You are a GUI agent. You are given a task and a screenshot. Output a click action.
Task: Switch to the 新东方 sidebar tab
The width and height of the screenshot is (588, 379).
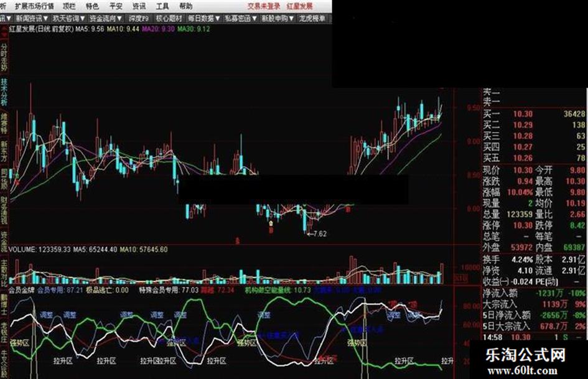click(x=4, y=152)
